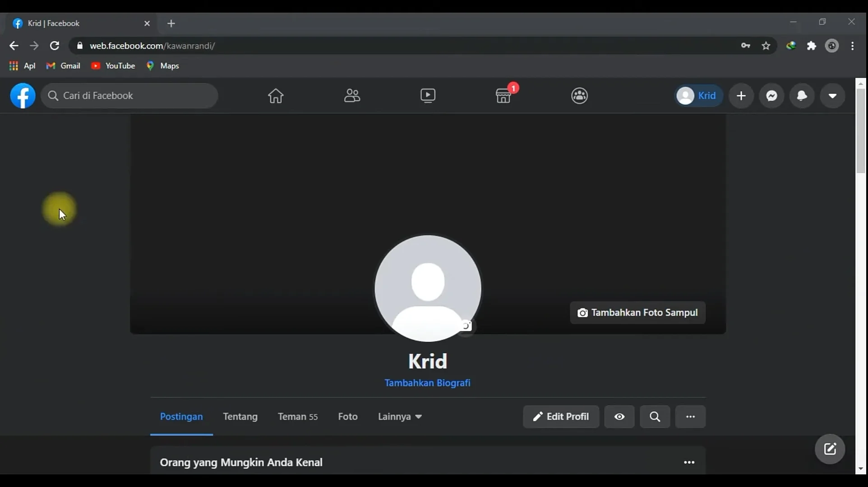Open Marketplace icon with notification badge
Screen dimensions: 868x487
[x=504, y=95]
